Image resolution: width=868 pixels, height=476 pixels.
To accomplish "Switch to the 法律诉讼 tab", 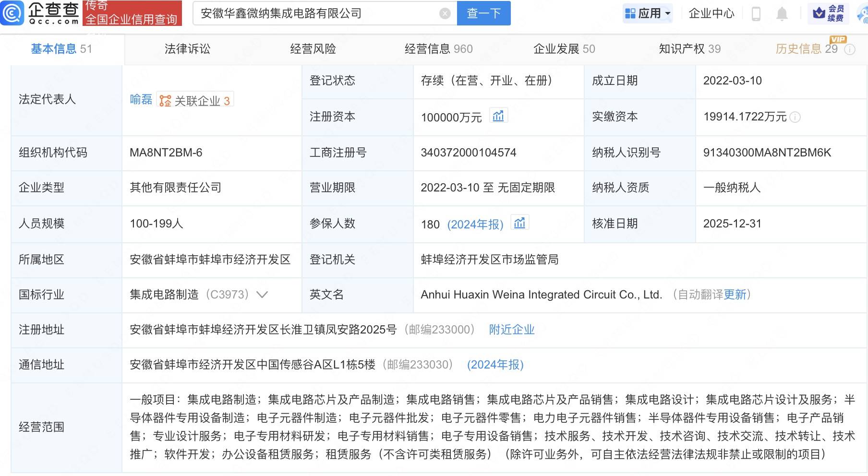I will pyautogui.click(x=187, y=49).
